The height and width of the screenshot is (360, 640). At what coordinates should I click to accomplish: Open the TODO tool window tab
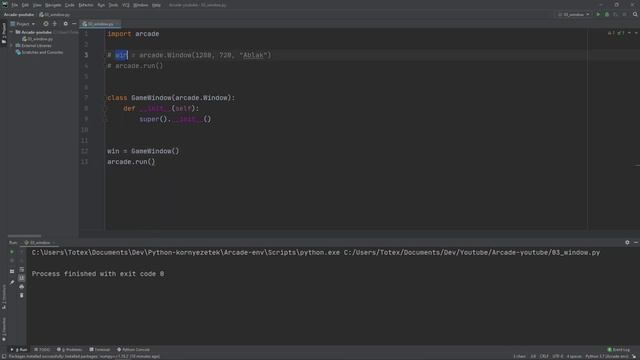(42, 350)
